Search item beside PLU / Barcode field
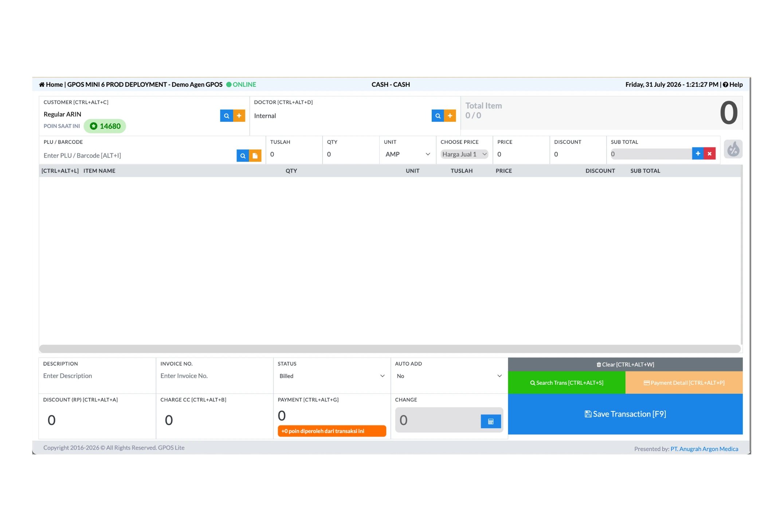Image resolution: width=784 pixels, height=532 pixels. 243,156
